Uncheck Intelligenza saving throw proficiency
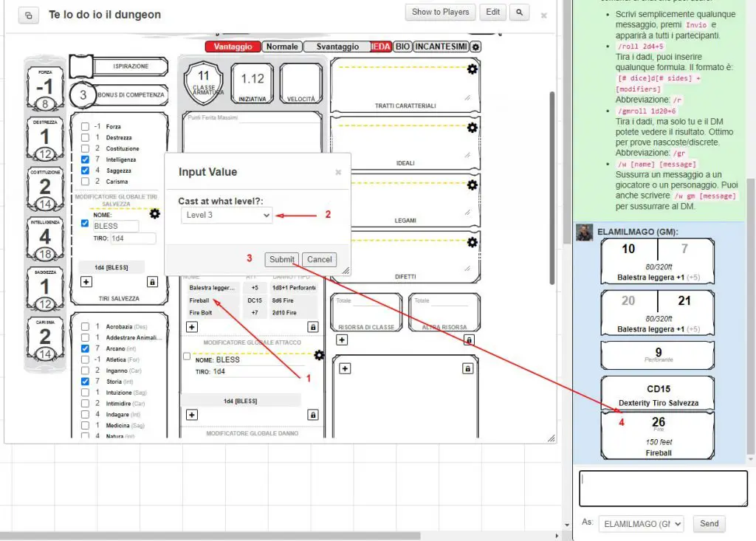 click(86, 159)
